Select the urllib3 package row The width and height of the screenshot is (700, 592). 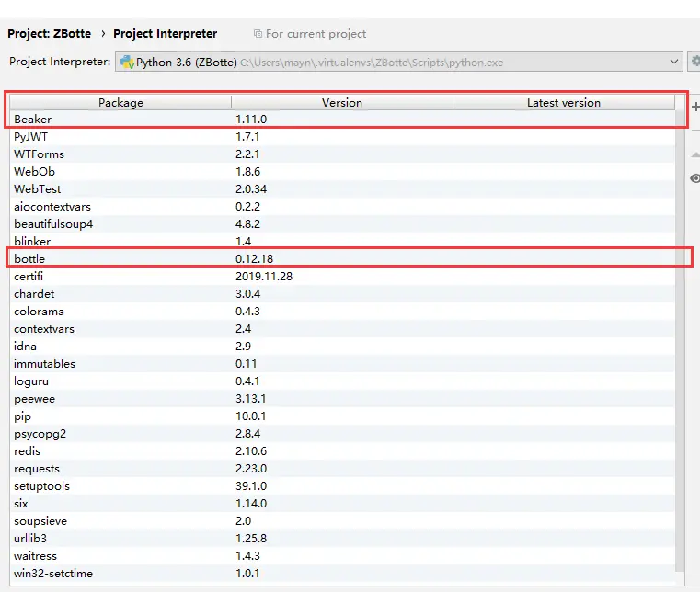point(342,539)
